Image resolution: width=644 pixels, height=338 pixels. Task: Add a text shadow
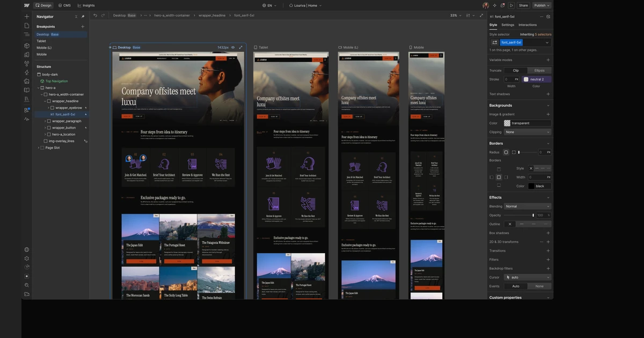tap(548, 94)
